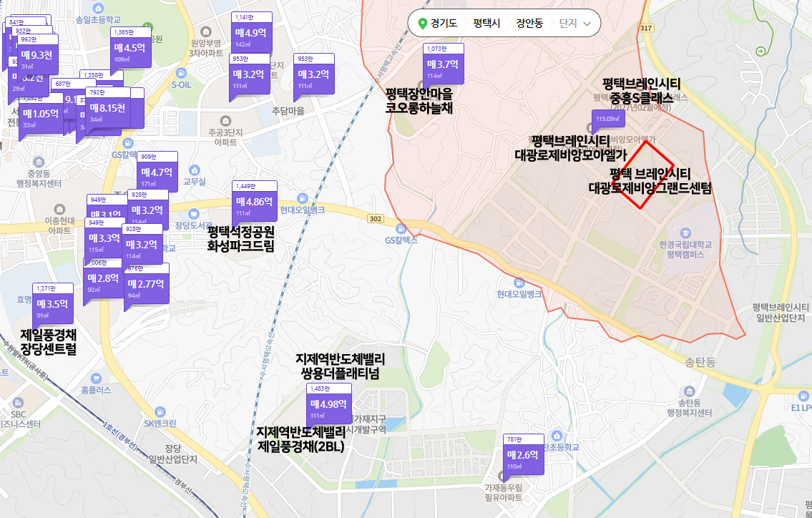Click the S-OIL gas station icon
This screenshot has height=518, width=812.
(181, 73)
